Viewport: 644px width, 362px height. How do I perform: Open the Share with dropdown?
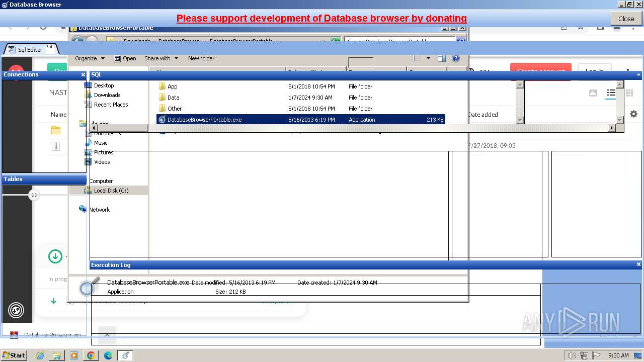[x=161, y=58]
